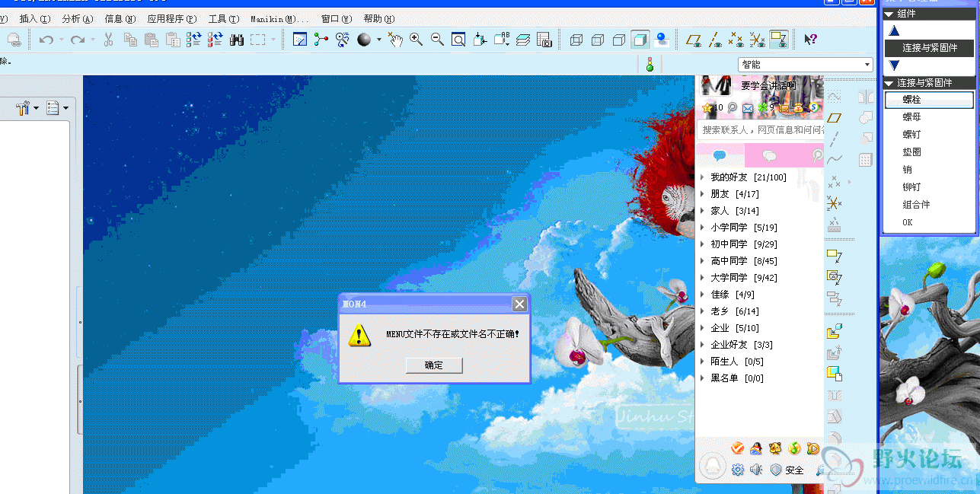Select 垫圈 in the fastener menu
The height and width of the screenshot is (494, 980).
tap(928, 152)
